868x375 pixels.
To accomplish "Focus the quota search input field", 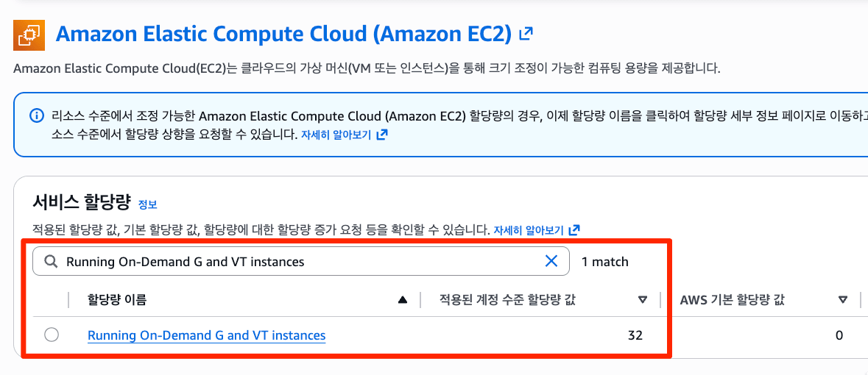I will (x=294, y=261).
